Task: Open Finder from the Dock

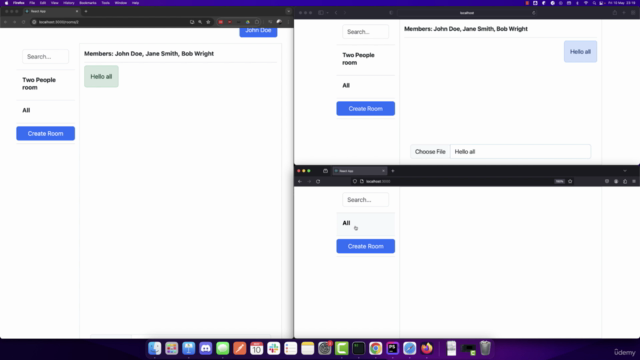Action: tap(155, 348)
